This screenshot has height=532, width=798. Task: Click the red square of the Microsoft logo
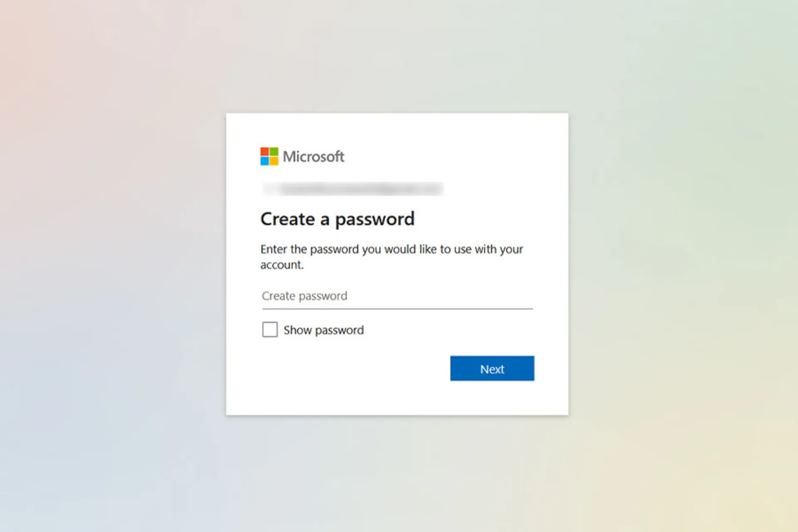tap(265, 152)
